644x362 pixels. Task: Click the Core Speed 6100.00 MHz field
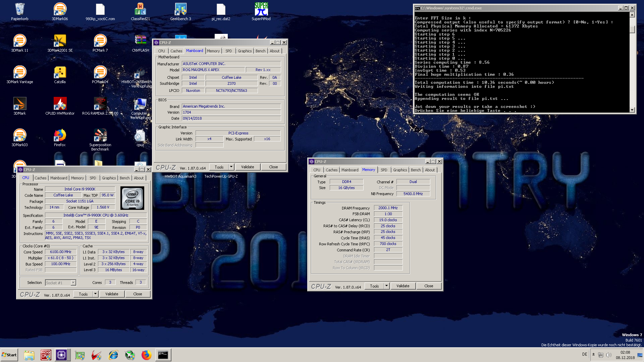(61, 252)
